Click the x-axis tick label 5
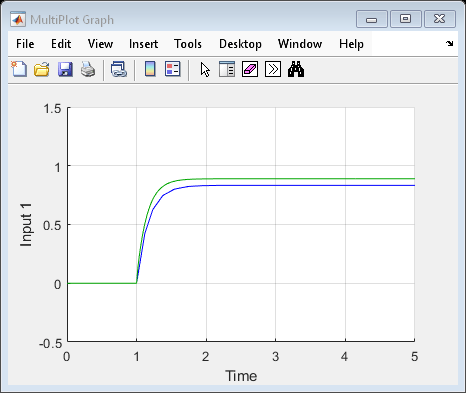 (414, 357)
